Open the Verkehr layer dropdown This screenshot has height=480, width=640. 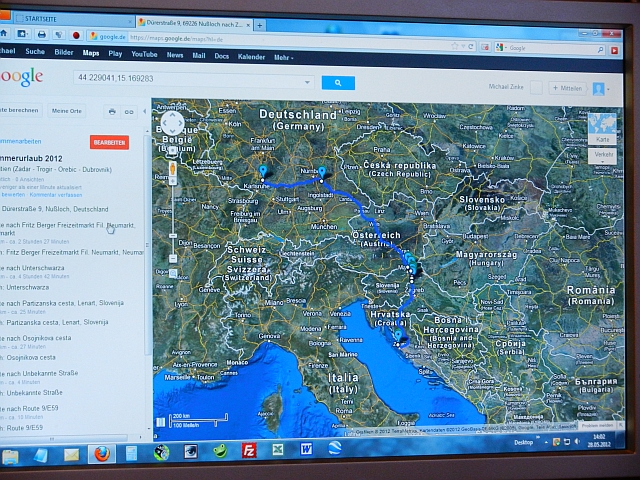tap(603, 156)
